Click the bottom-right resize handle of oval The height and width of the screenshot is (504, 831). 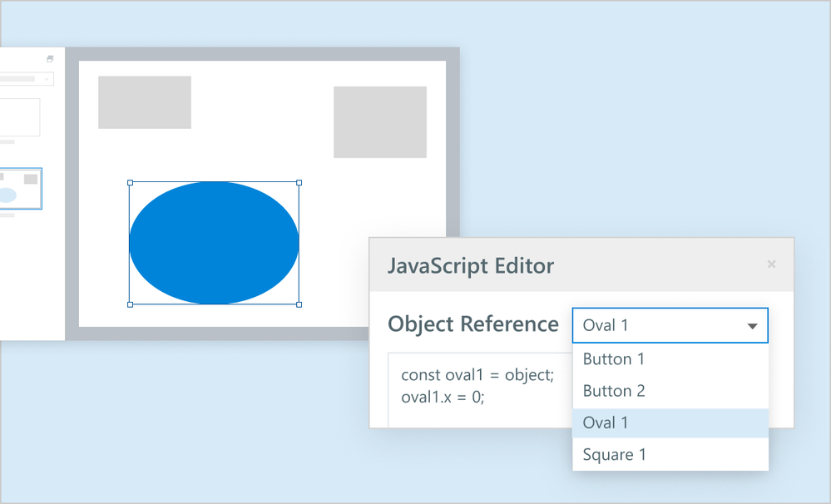point(299,304)
